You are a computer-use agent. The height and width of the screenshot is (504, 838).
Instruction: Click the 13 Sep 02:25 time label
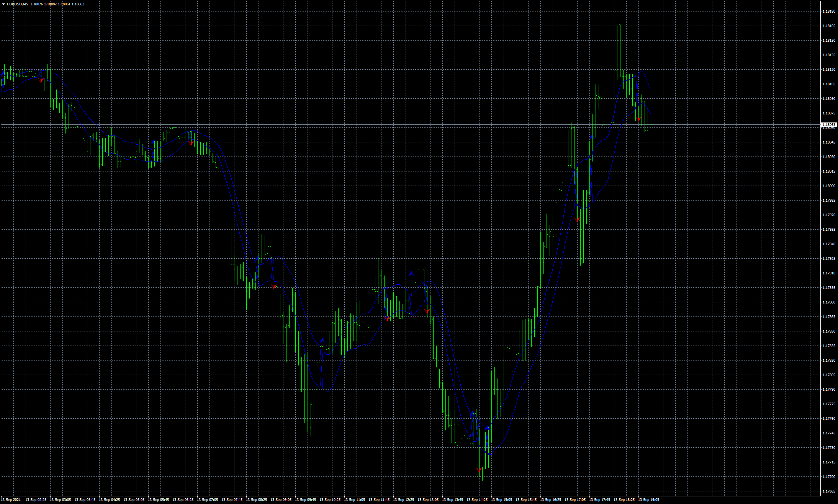click(x=36, y=500)
